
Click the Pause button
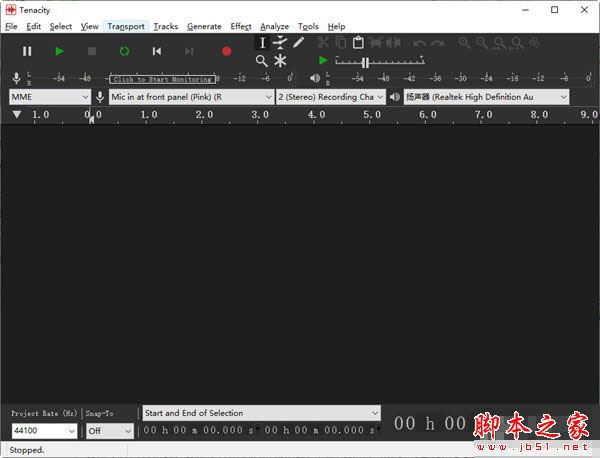pos(27,51)
